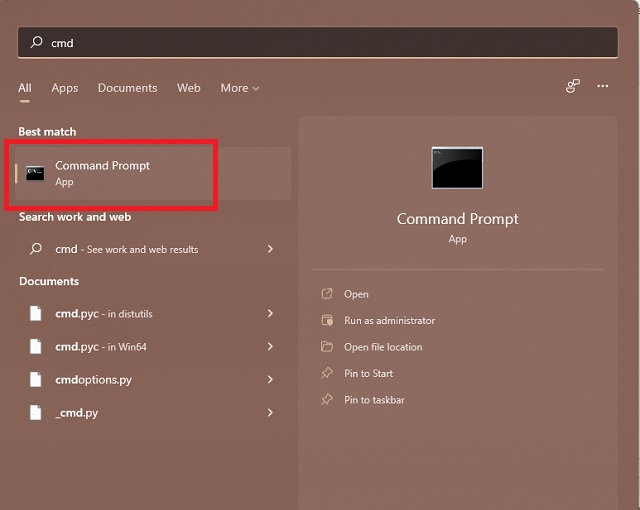The width and height of the screenshot is (640, 510).
Task: Expand the More dropdown
Action: pyautogui.click(x=239, y=88)
